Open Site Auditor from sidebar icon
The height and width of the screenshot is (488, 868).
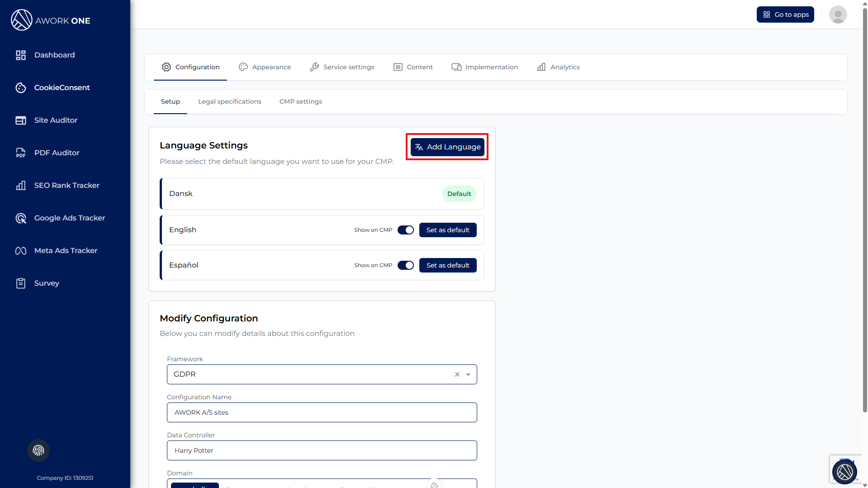tap(21, 120)
